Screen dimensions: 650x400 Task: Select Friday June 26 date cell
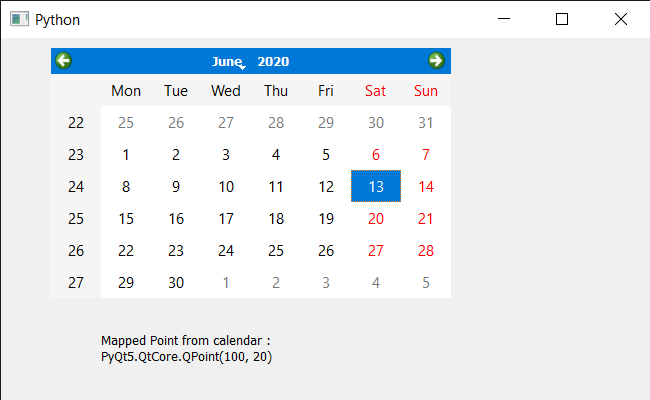pos(326,250)
